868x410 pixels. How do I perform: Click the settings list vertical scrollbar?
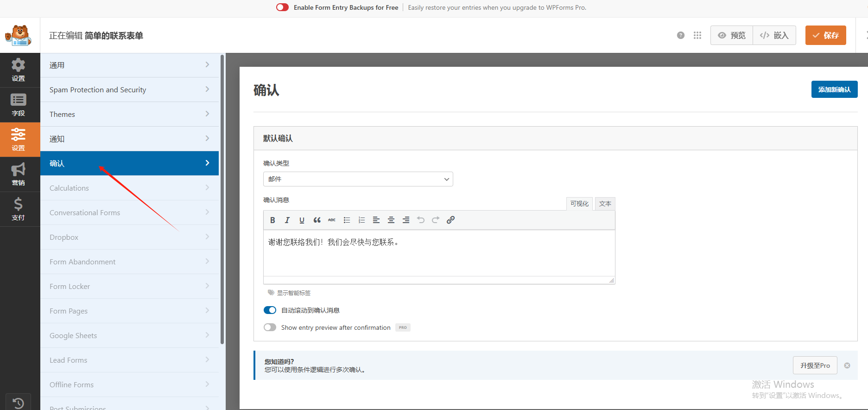222,199
